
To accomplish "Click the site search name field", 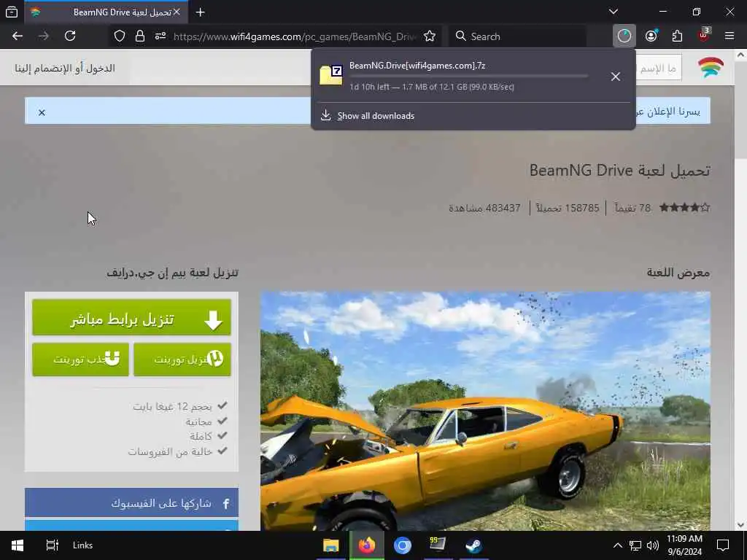I will (659, 68).
